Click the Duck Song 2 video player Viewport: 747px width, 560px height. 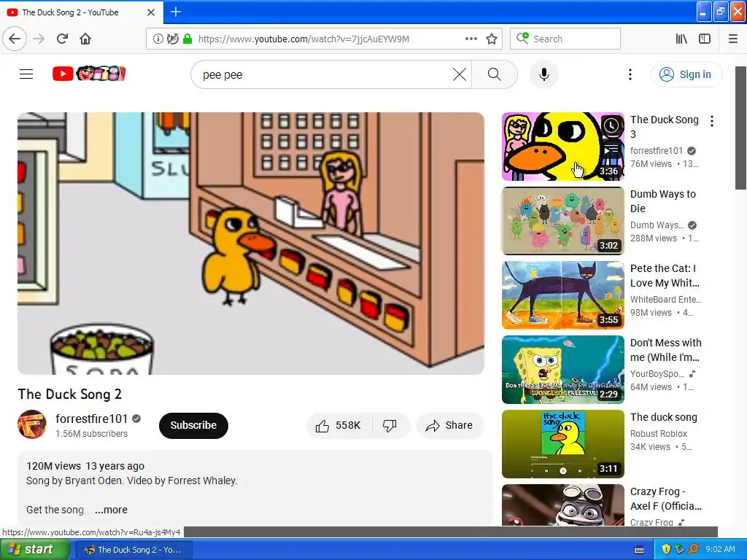pos(251,244)
